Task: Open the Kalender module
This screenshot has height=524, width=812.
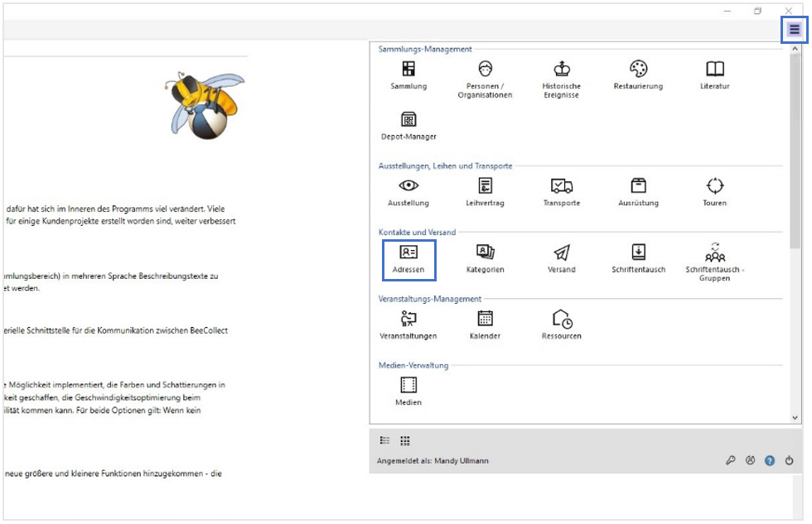Action: coord(485,324)
